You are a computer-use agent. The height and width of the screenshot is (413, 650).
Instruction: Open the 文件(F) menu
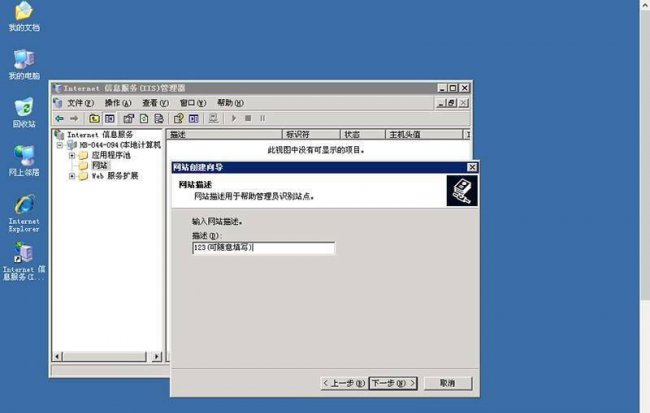tap(80, 103)
